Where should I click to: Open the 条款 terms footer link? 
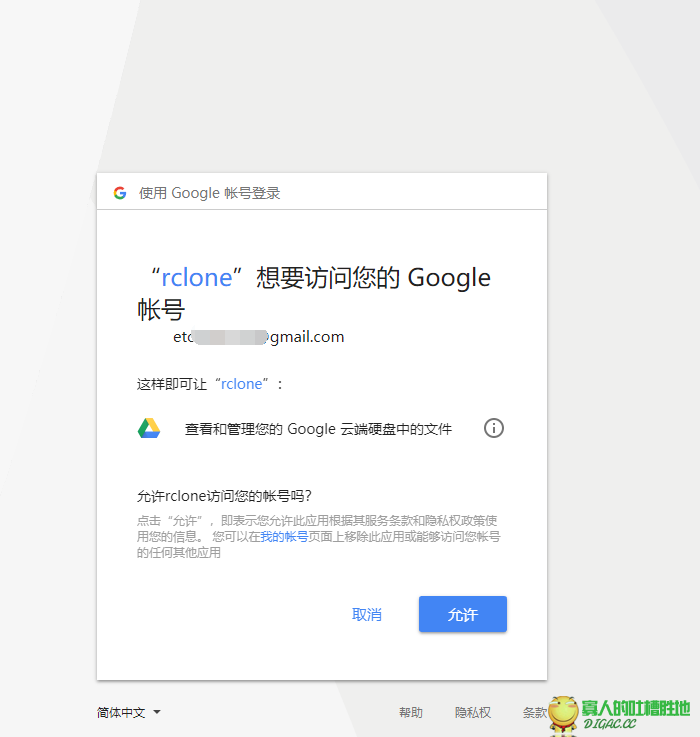(x=535, y=713)
